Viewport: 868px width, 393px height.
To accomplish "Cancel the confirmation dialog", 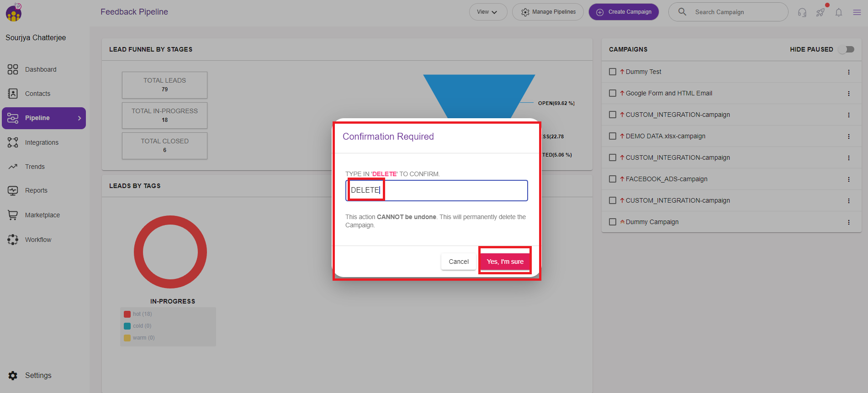I will (458, 262).
